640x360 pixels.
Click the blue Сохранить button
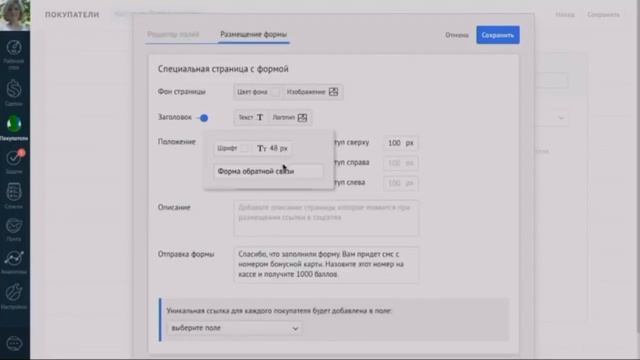498,35
